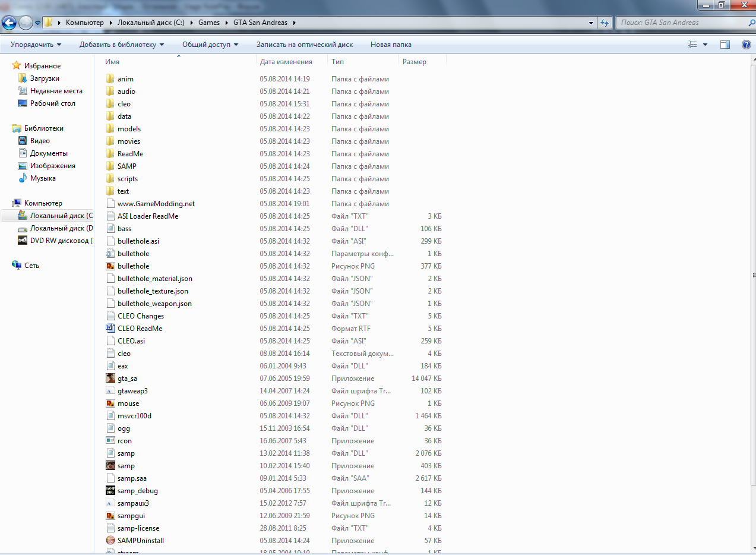Select the file samp.saa
Screen dimensions: 756x555
(x=132, y=478)
